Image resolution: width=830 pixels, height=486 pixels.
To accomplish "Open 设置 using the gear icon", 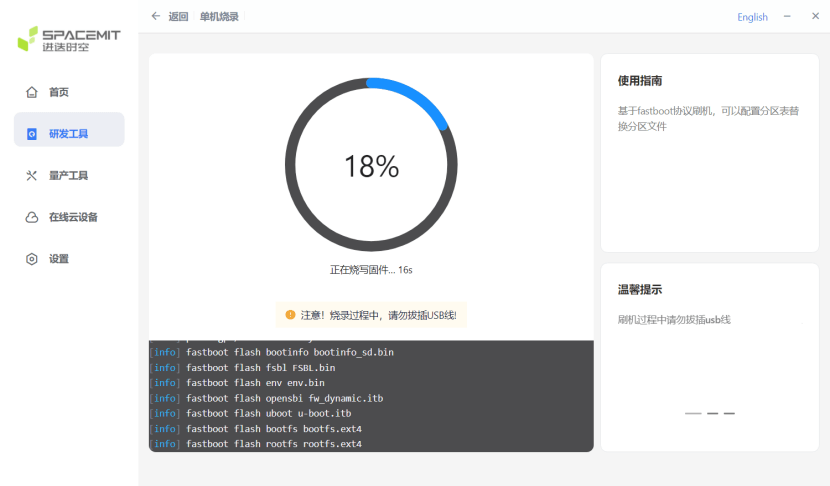I will [x=32, y=259].
